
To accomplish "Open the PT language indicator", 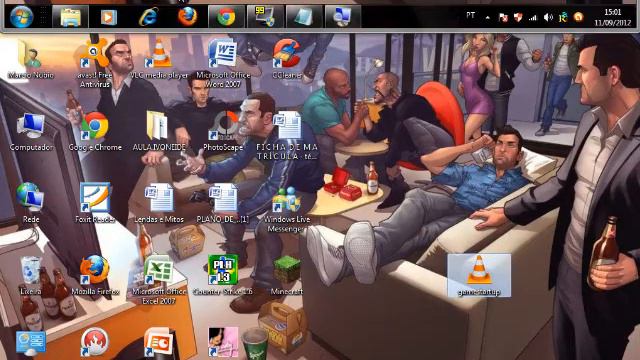I will click(x=471, y=16).
